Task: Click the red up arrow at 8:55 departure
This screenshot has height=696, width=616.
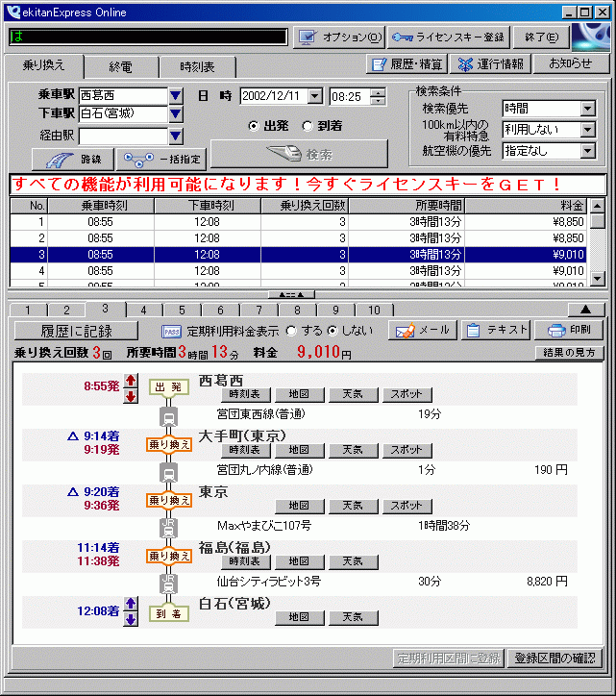Action: click(x=131, y=381)
